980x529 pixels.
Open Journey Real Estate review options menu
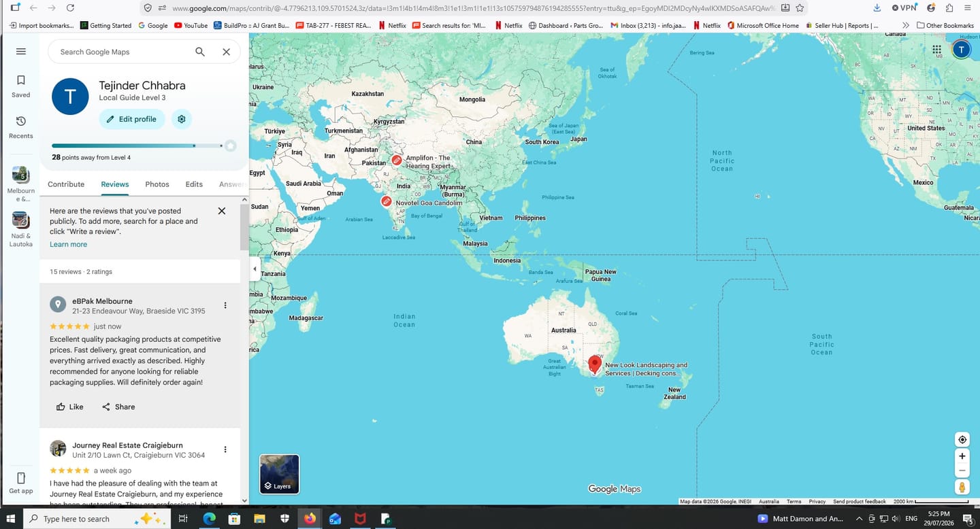[x=225, y=449]
